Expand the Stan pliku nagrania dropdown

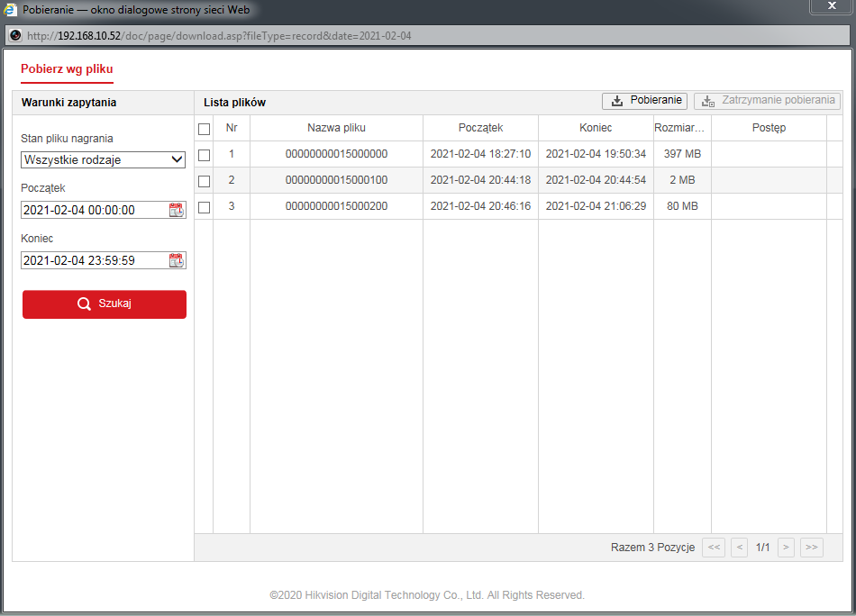point(103,160)
